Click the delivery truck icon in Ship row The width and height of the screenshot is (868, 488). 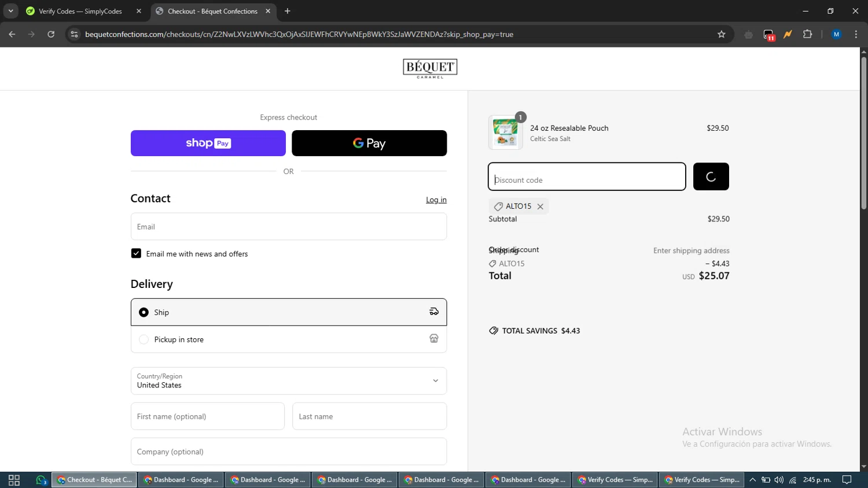point(434,312)
